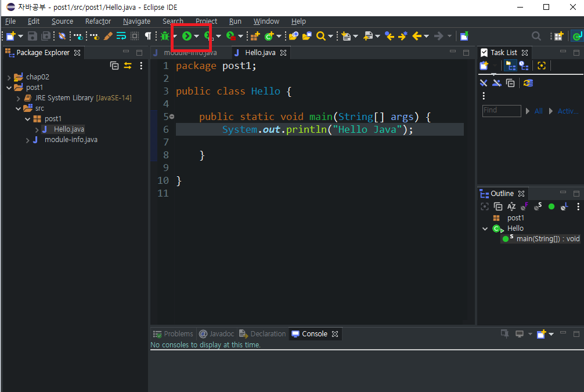Click Collapse All in Outline view

498,206
